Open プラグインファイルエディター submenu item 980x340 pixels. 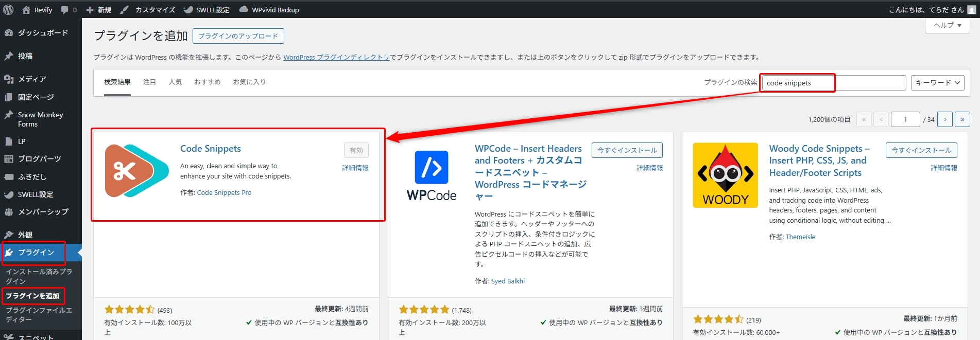click(39, 315)
